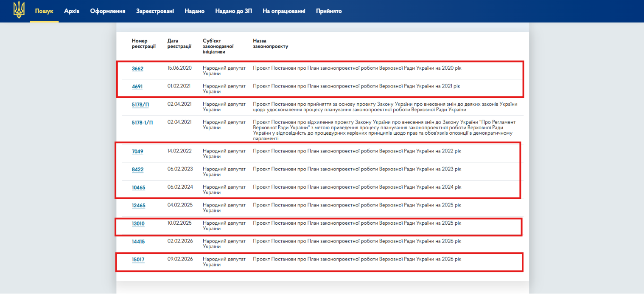Click the date 02.02.2026
This screenshot has width=644, height=294.
[180, 241]
